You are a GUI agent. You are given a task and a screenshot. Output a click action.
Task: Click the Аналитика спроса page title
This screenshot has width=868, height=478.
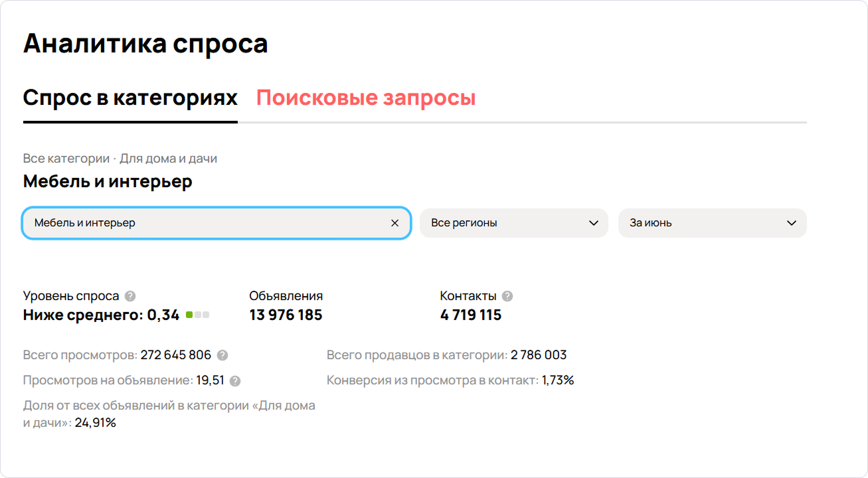click(145, 44)
